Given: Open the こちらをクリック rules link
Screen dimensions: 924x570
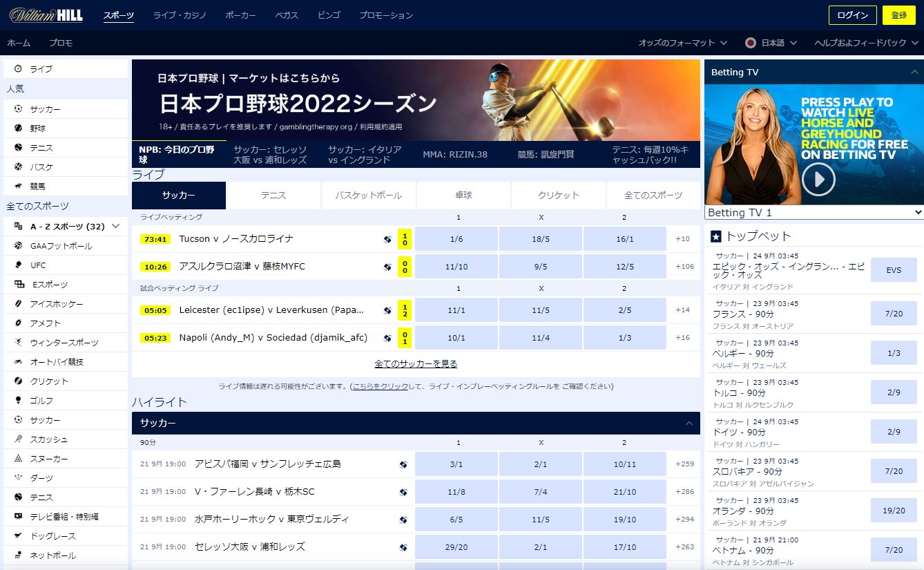Looking at the screenshot, I should tap(381, 386).
